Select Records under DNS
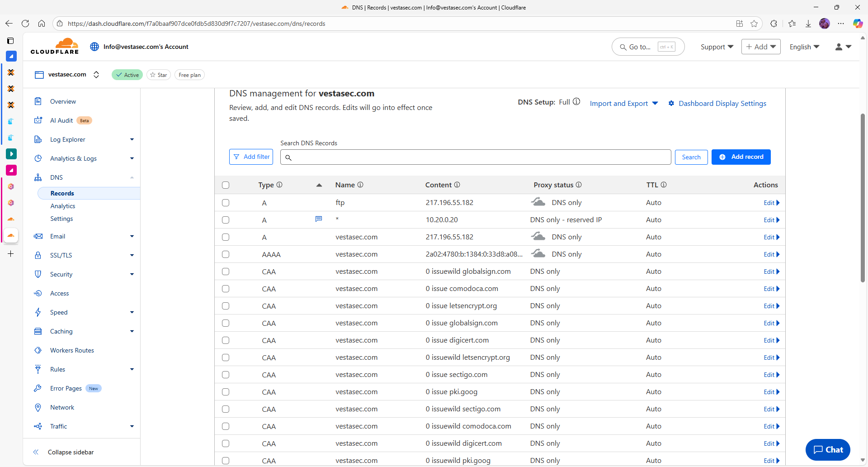This screenshot has height=467, width=868. (x=89, y=193)
